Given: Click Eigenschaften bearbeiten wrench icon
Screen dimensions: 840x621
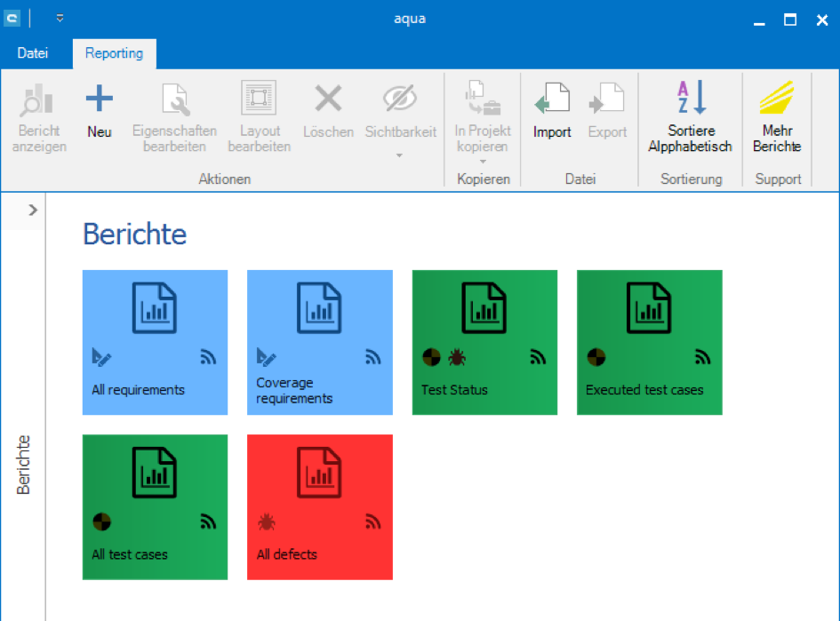Looking at the screenshot, I should [x=174, y=100].
